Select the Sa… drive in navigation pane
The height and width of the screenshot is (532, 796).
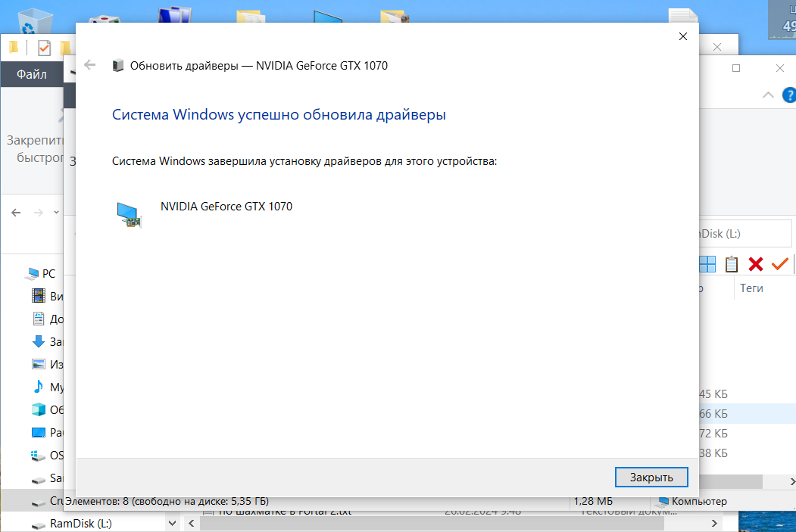click(47, 478)
